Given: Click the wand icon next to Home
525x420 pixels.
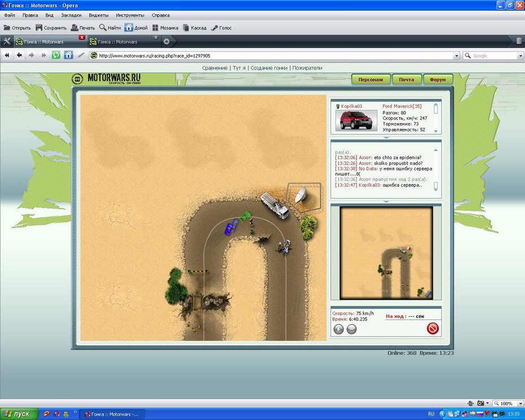Looking at the screenshot, I should [81, 55].
